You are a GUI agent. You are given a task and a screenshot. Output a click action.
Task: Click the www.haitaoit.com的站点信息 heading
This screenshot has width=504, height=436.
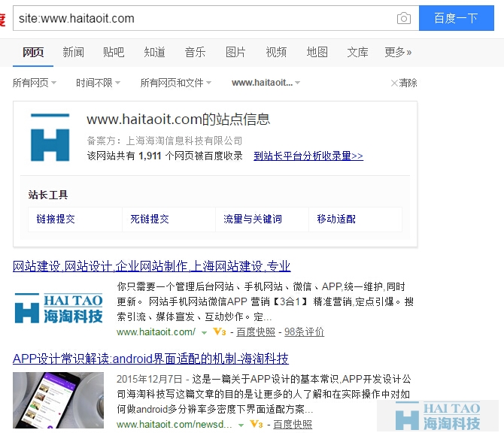[x=178, y=120]
